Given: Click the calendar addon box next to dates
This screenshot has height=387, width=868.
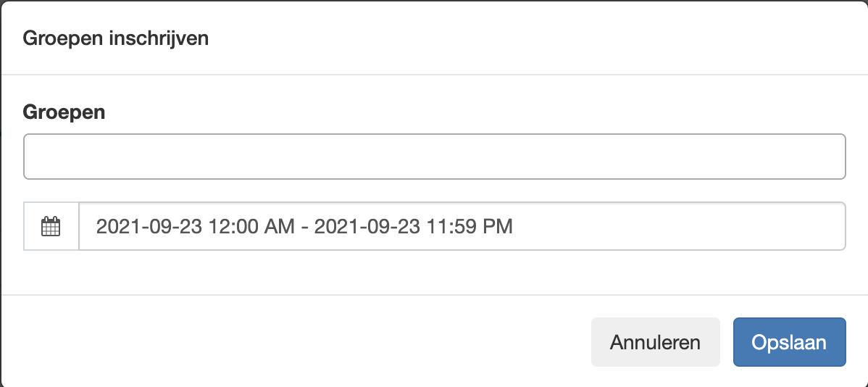Looking at the screenshot, I should pyautogui.click(x=51, y=226).
